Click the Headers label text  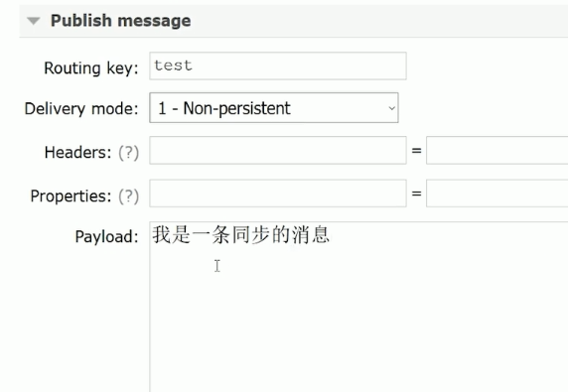click(77, 153)
